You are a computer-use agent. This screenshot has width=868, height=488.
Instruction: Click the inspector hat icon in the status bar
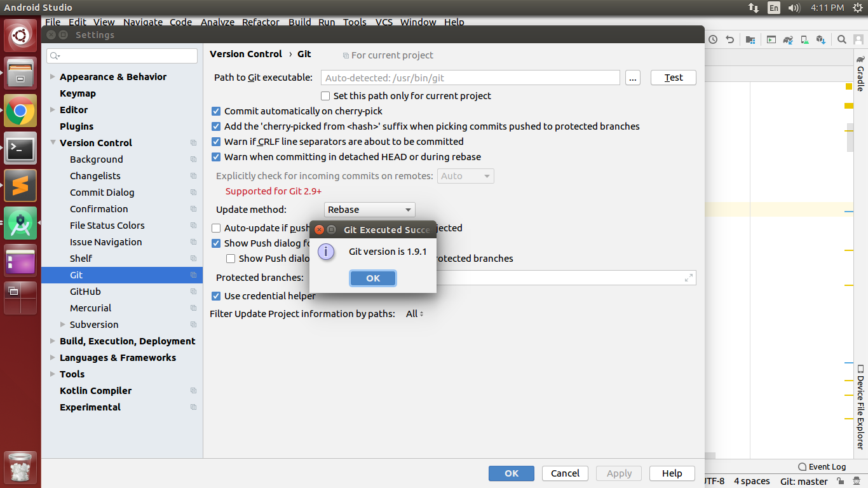(856, 482)
